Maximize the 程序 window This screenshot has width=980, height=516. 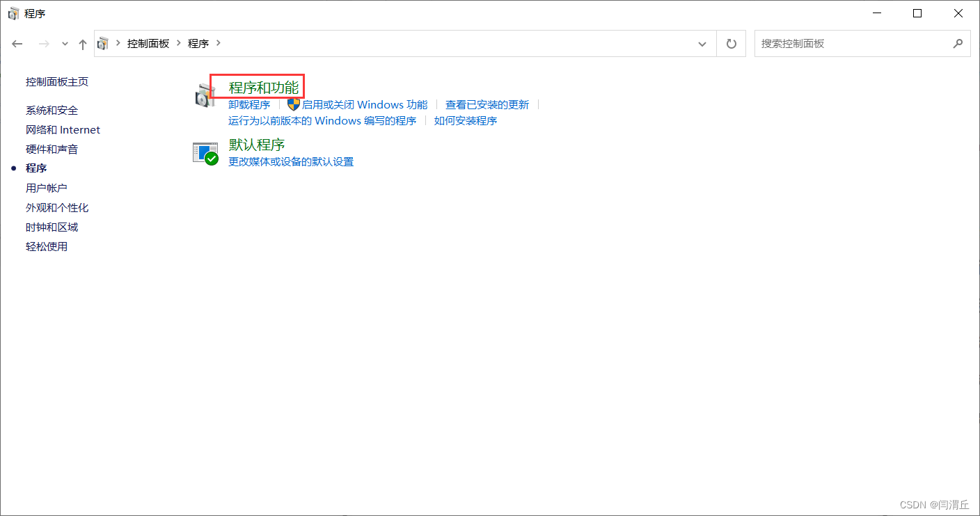click(917, 13)
